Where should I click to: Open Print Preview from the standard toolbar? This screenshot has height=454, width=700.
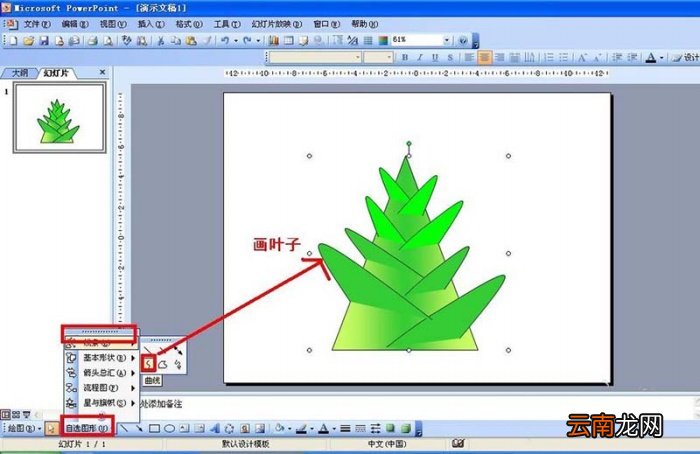pyautogui.click(x=108, y=41)
